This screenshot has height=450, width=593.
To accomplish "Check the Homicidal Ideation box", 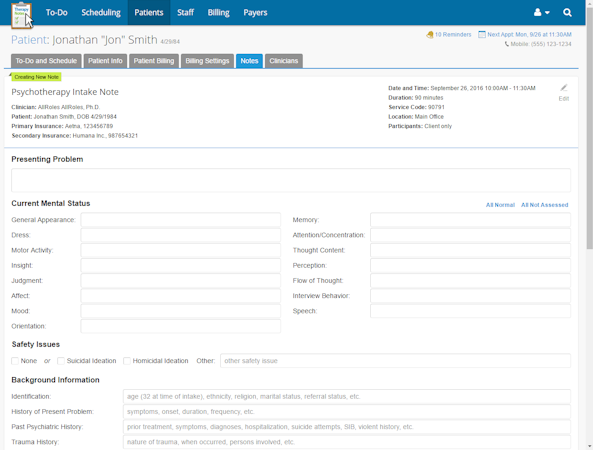I will 127,361.
